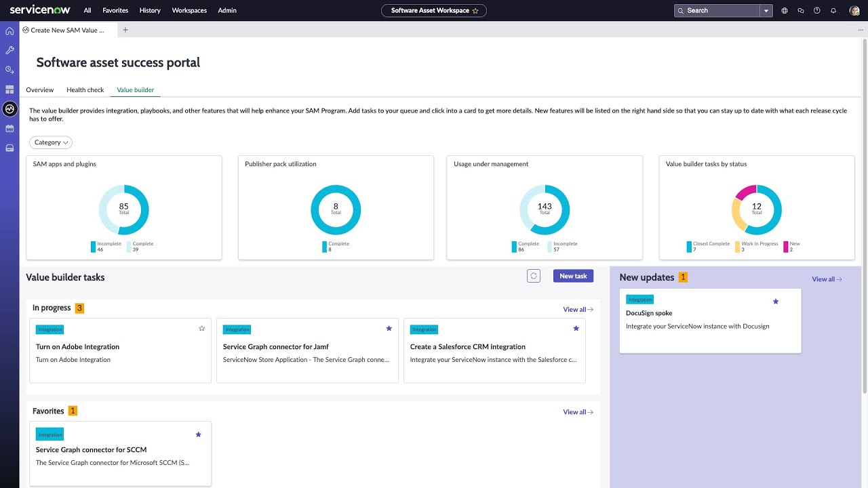
Task: Switch to the Overview tab
Action: [x=39, y=90]
